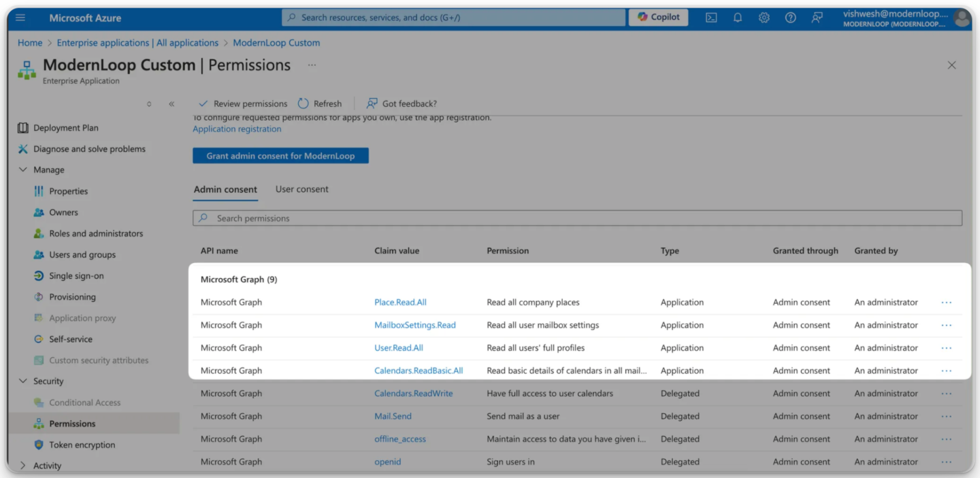Open the ellipsis menu for Place.Read.All row
Viewport: 980px width, 478px height.
click(947, 302)
